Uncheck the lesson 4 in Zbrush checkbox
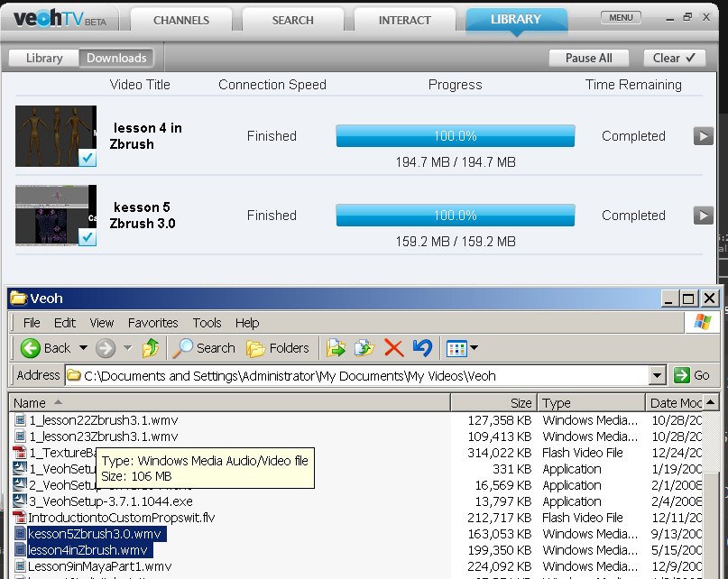 pos(88,159)
